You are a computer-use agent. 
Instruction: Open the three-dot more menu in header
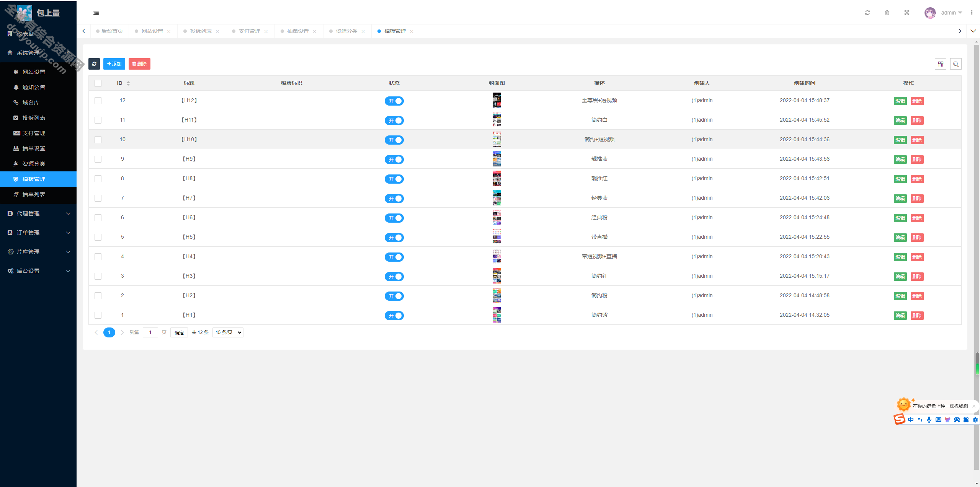pos(972,13)
